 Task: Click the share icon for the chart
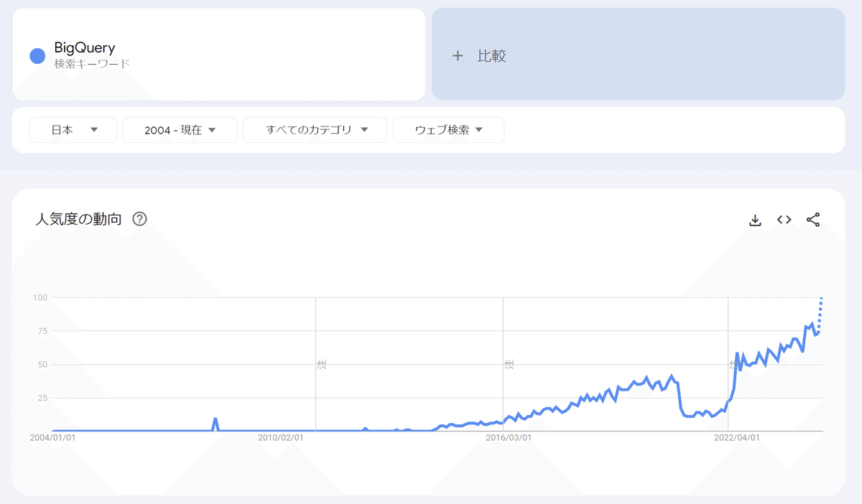[x=813, y=220]
